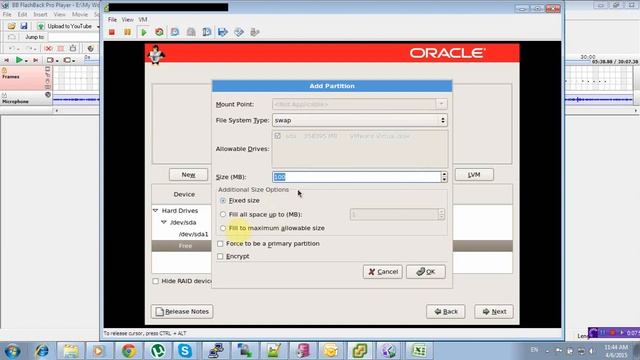The image size is (640, 360).
Task: Click into the Size (MB) input field
Action: point(356,177)
